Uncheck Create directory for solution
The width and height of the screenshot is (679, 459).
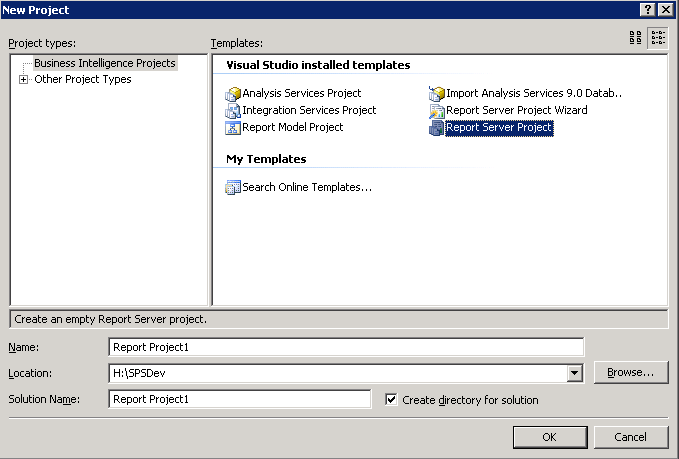[391, 399]
